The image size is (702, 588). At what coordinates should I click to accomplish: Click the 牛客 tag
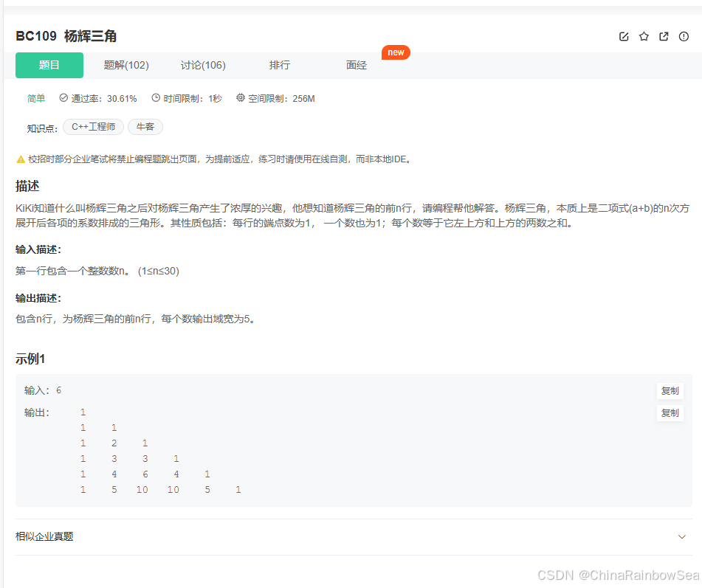tap(145, 127)
